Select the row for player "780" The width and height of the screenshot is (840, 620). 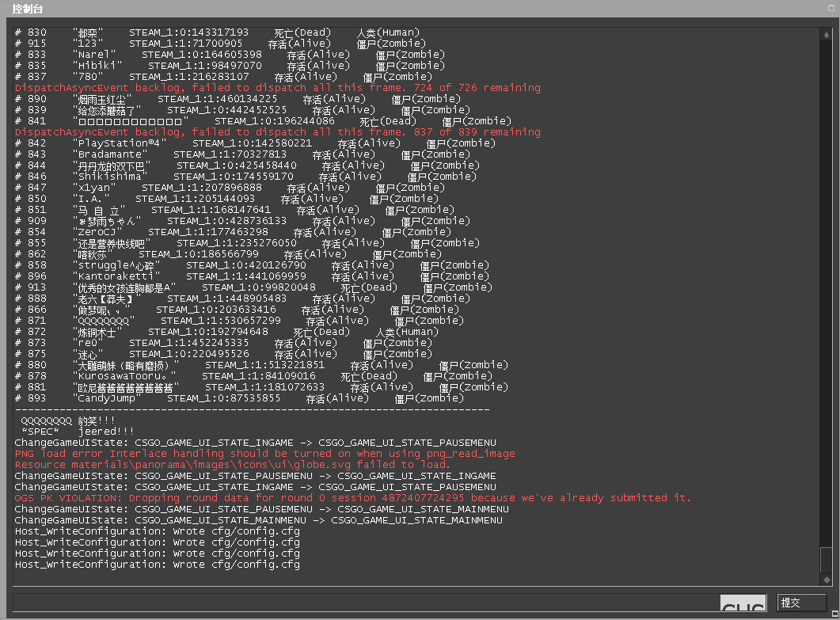click(223, 77)
